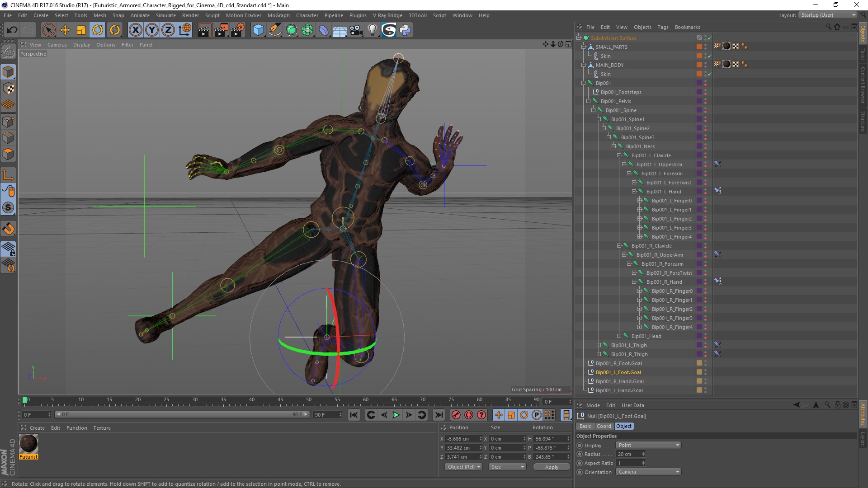Add a Cube primitive object
The height and width of the screenshot is (488, 868).
(258, 30)
